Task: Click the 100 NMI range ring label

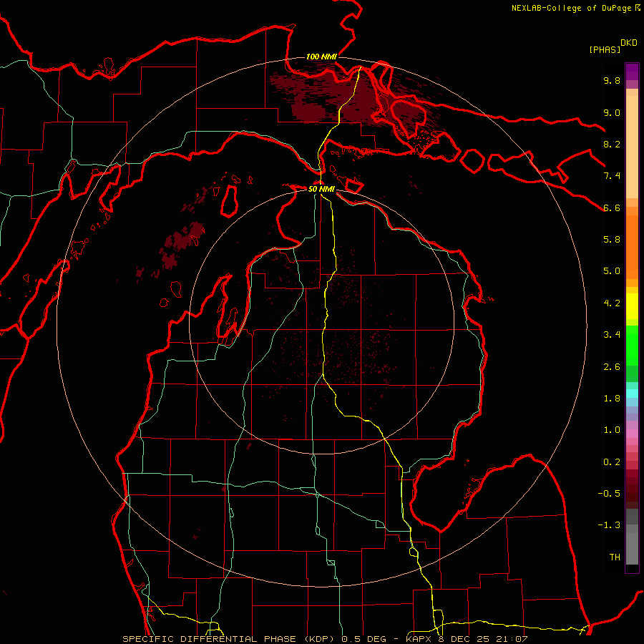Action: (x=321, y=57)
